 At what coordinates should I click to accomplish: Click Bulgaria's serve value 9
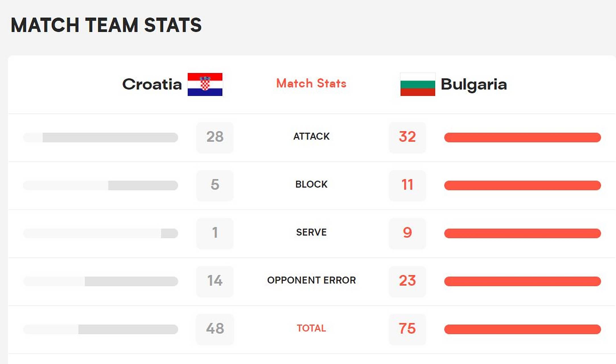tap(407, 233)
